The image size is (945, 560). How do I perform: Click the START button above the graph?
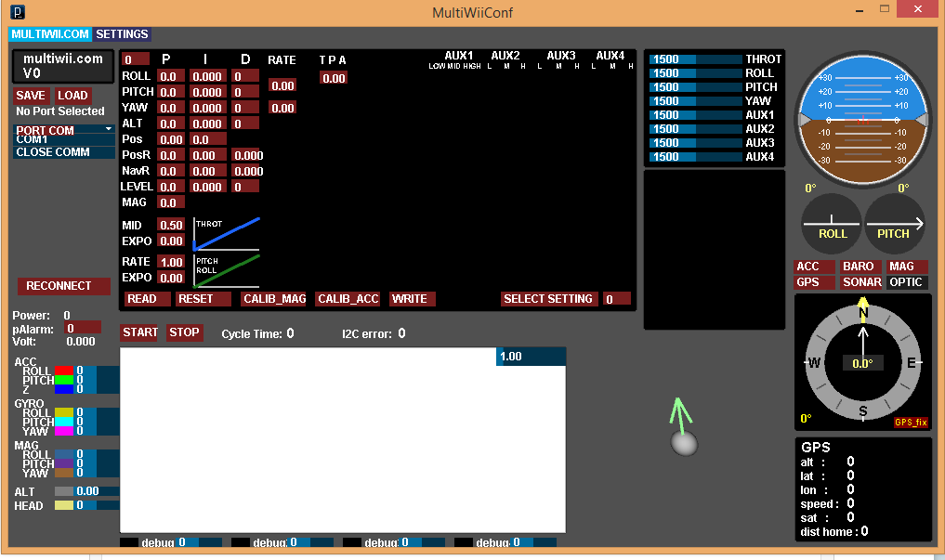click(x=138, y=332)
